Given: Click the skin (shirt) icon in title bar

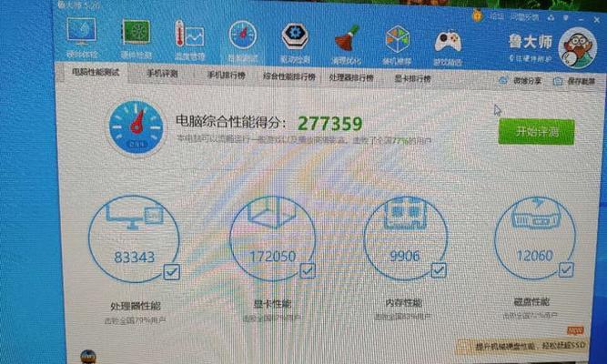Looking at the screenshot, I should (x=551, y=18).
